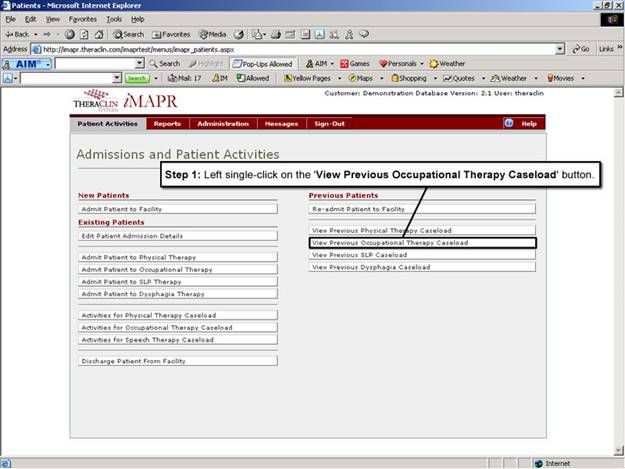The image size is (625, 469).
Task: Click the Go button beside address bar
Action: click(579, 48)
